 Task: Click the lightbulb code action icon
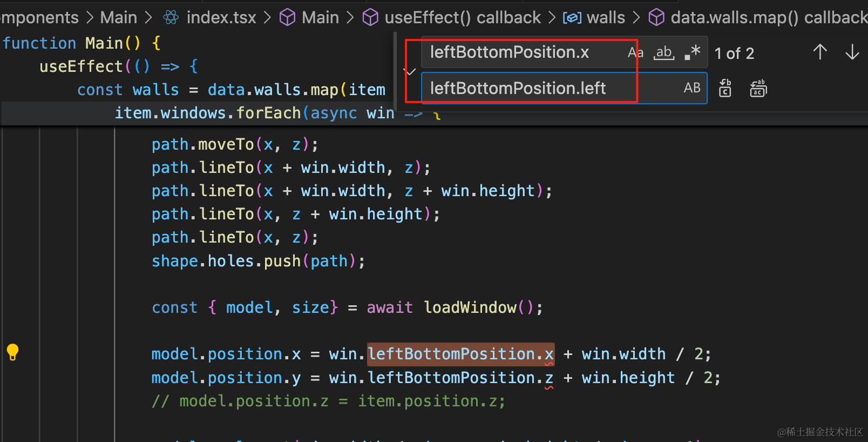coord(12,352)
